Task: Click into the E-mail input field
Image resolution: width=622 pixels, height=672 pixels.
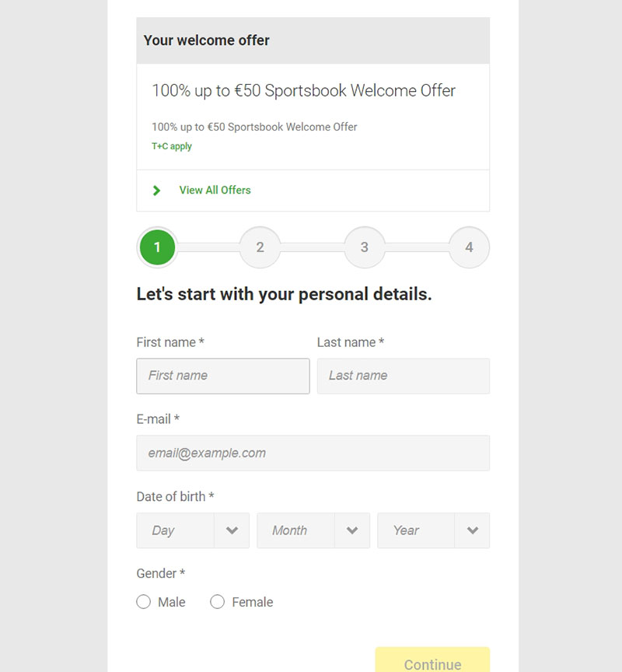Action: coord(313,453)
